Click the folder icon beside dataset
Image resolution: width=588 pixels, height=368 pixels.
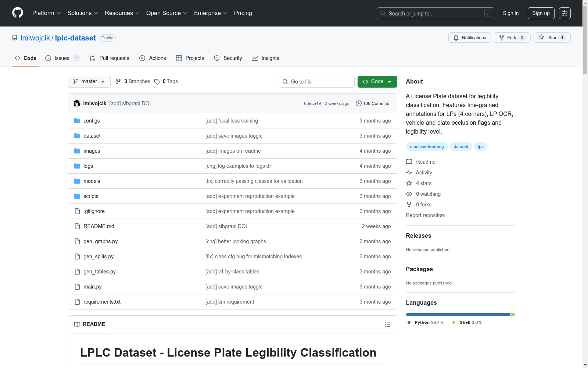[x=77, y=136]
